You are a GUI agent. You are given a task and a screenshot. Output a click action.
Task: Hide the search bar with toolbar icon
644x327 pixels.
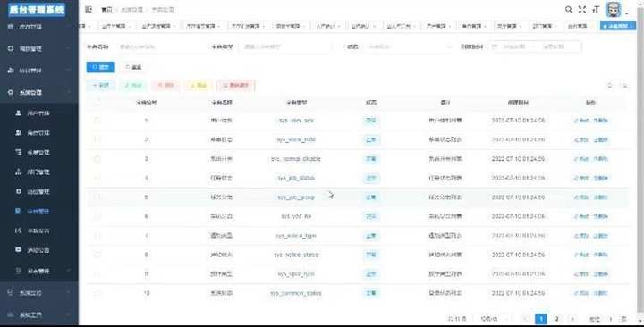(610, 86)
